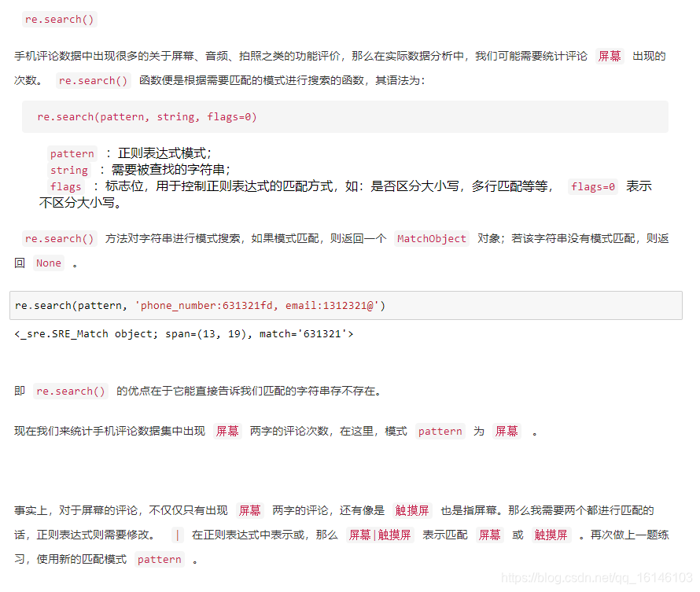Screen dimensions: 700x592
Task: Click pattern tag after 在这里，模式
Action: point(440,431)
